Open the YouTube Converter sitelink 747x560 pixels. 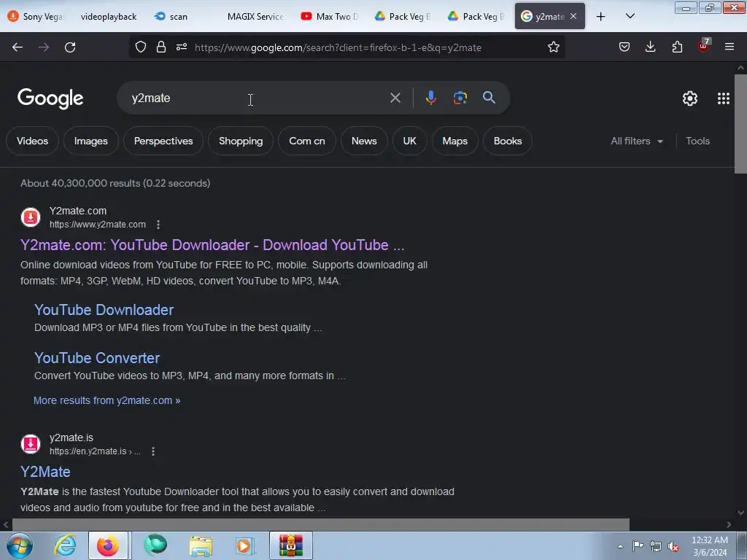[97, 358]
